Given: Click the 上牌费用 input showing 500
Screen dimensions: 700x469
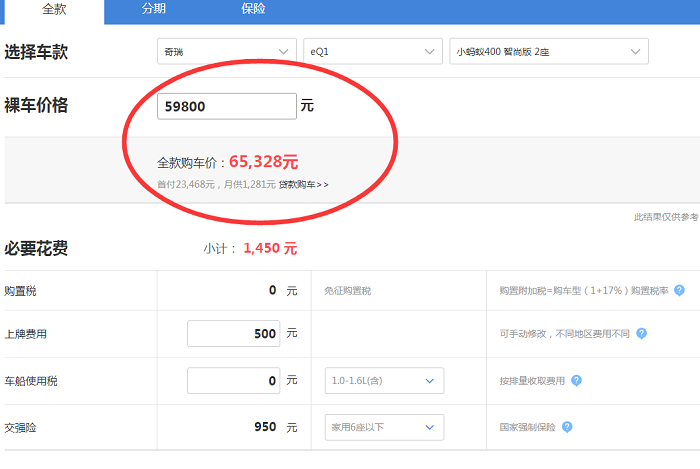Looking at the screenshot, I should click(233, 333).
